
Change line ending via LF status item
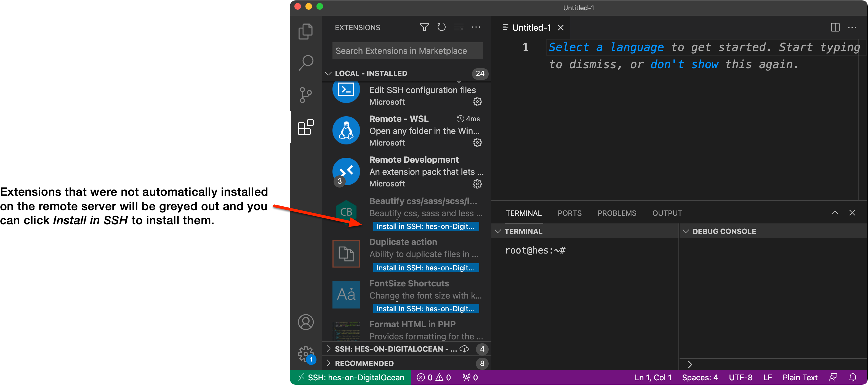click(767, 377)
